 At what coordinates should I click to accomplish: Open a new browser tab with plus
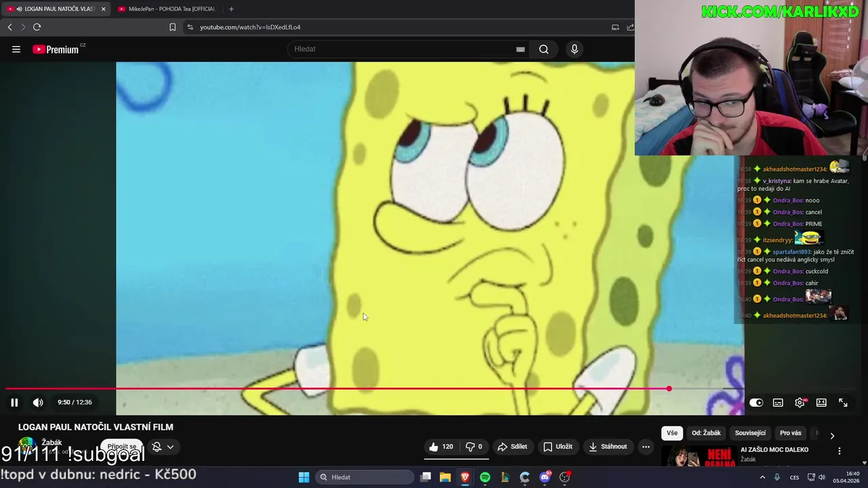pyautogui.click(x=231, y=9)
